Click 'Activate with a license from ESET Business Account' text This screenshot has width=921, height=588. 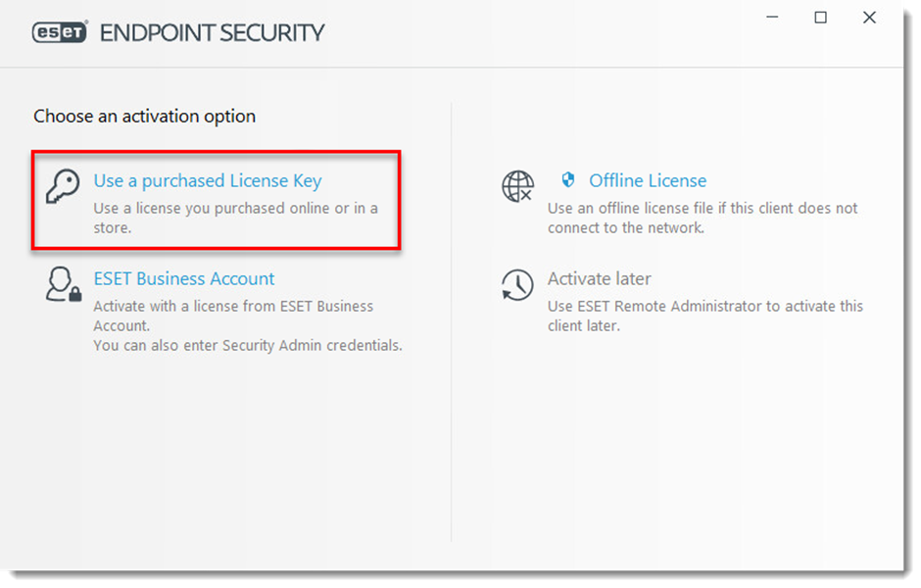[233, 315]
